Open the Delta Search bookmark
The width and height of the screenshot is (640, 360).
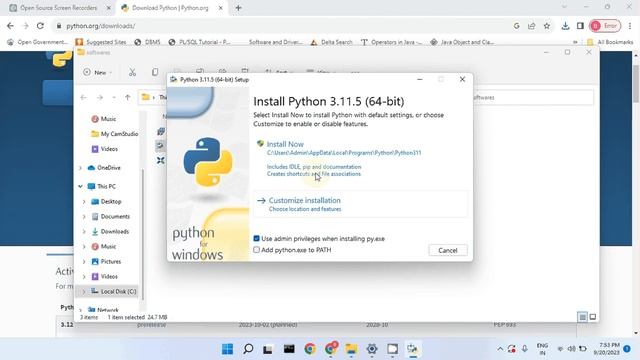coord(331,42)
